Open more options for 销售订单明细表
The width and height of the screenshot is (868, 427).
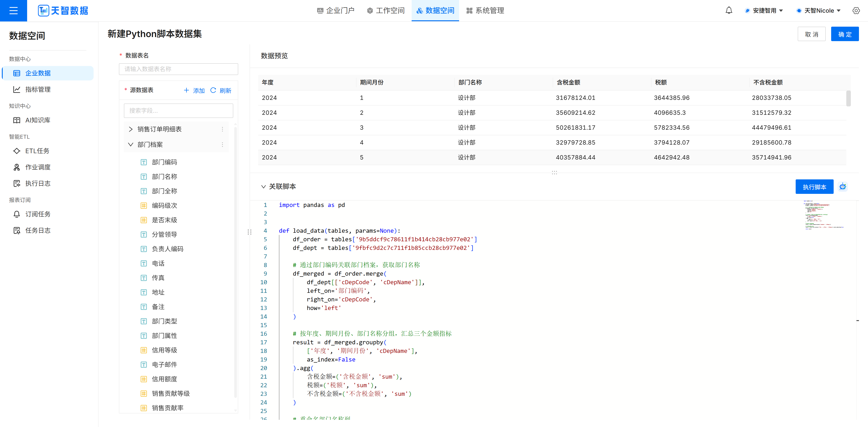[222, 129]
